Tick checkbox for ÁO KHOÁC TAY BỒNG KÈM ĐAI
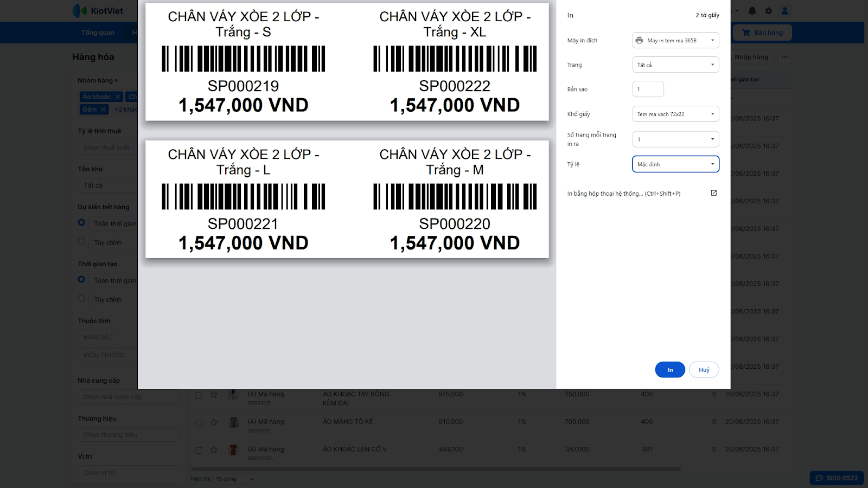868x488 pixels. click(199, 395)
